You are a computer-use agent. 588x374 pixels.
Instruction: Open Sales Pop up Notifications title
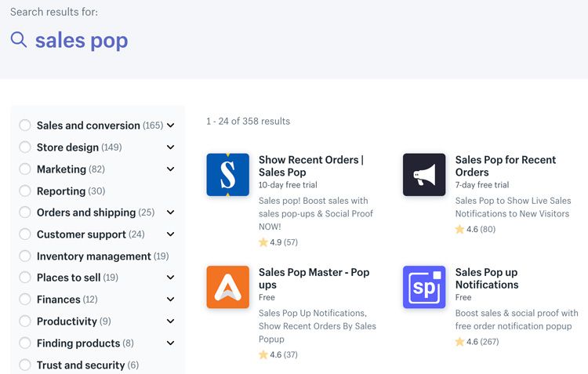tap(487, 278)
